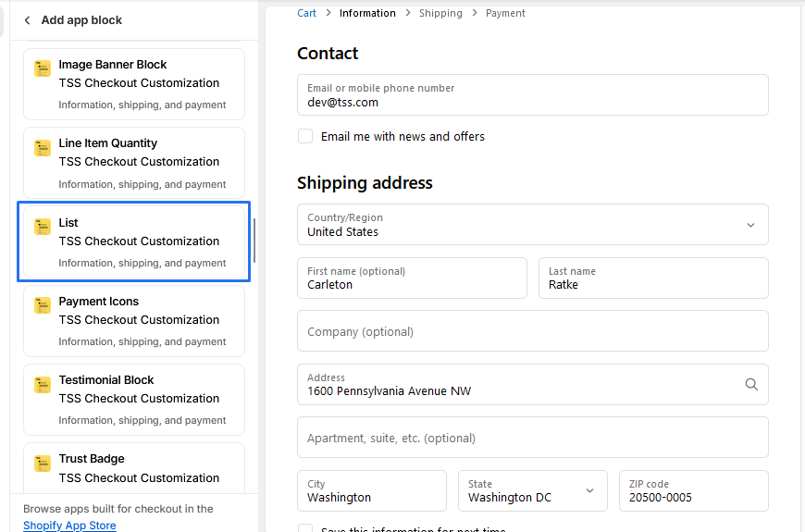Image resolution: width=805 pixels, height=532 pixels.
Task: Select the Shipping breadcrumb step
Action: 440,13
